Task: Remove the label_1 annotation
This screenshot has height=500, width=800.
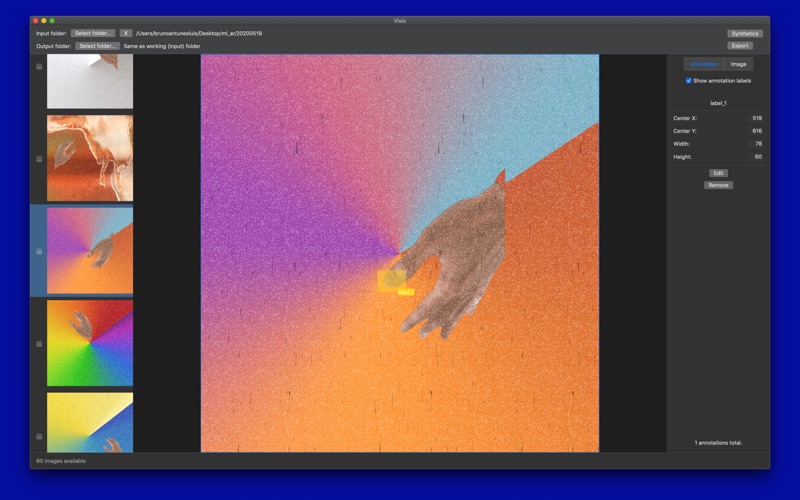Action: tap(718, 185)
